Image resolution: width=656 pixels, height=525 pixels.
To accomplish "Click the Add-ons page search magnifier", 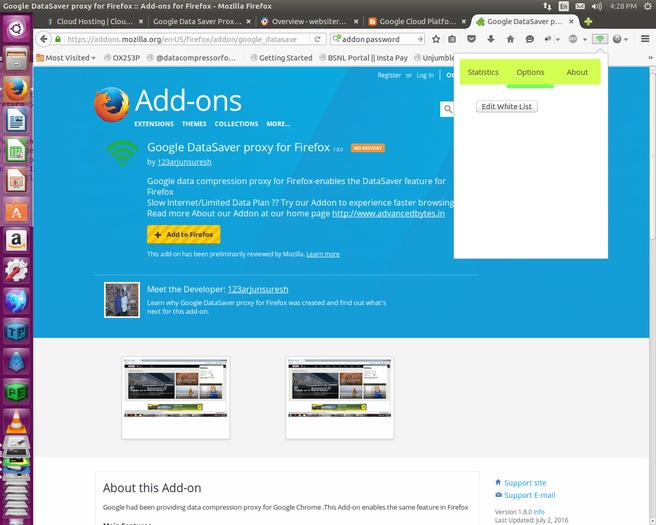I will click(x=447, y=109).
